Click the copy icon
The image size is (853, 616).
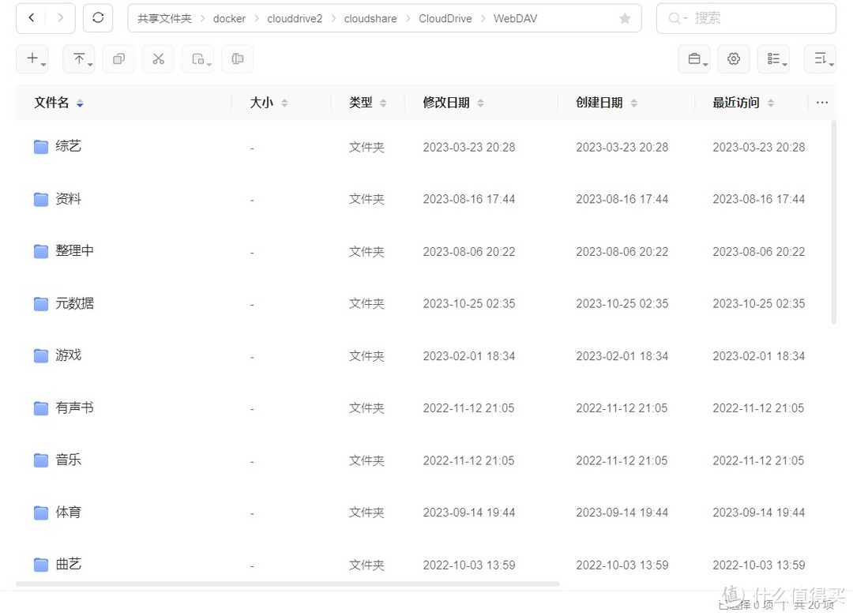[x=118, y=58]
